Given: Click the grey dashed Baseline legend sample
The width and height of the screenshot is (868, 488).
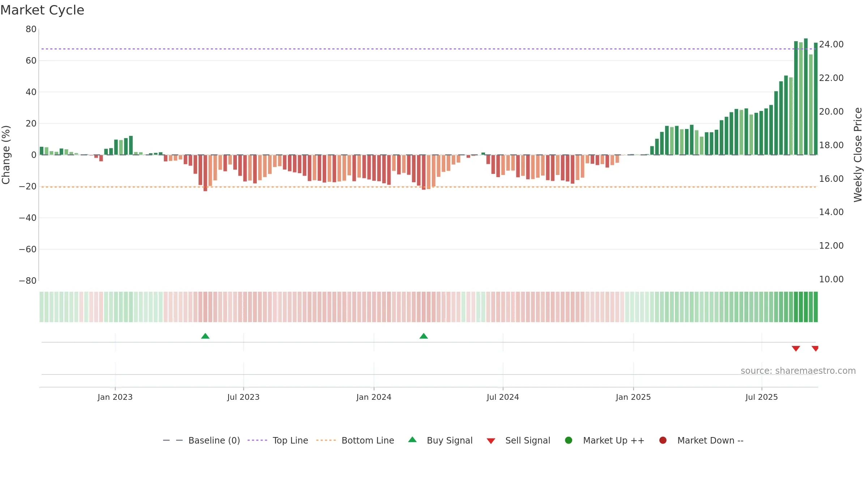Looking at the screenshot, I should click(173, 440).
